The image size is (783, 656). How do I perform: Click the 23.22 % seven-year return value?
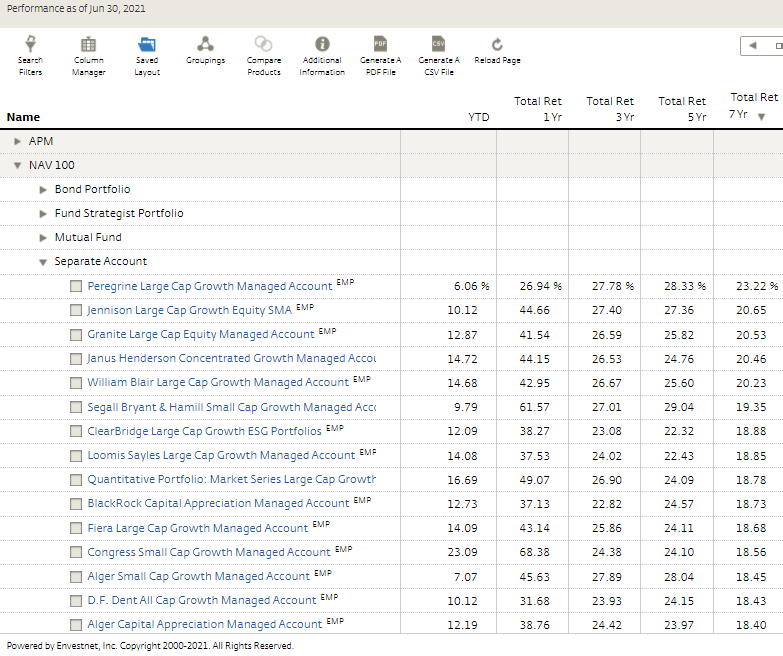(757, 286)
